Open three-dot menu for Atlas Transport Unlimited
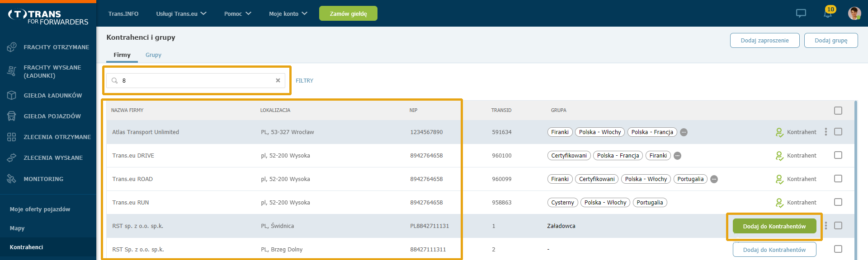Screen dimensions: 868x260 click(826, 132)
